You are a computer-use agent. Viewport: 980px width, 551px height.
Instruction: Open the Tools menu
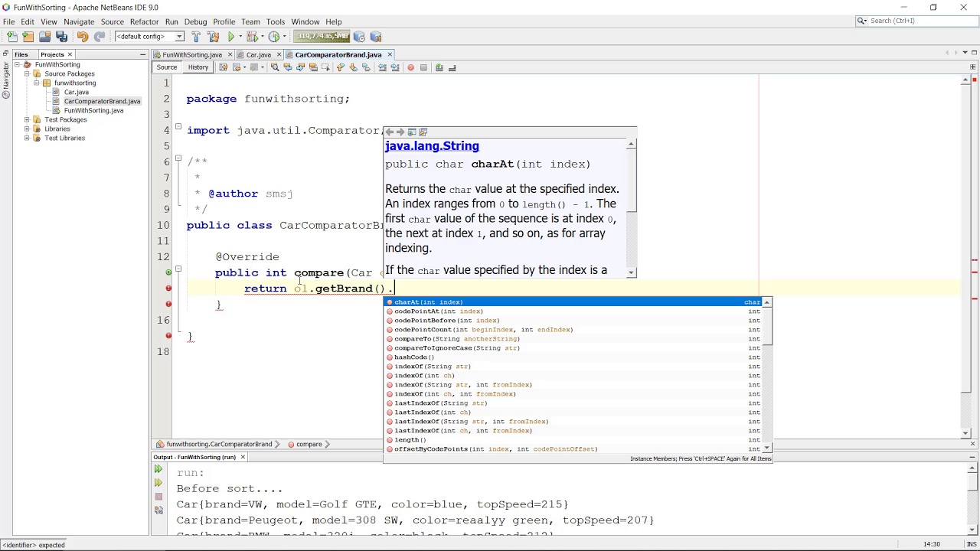pyautogui.click(x=276, y=21)
